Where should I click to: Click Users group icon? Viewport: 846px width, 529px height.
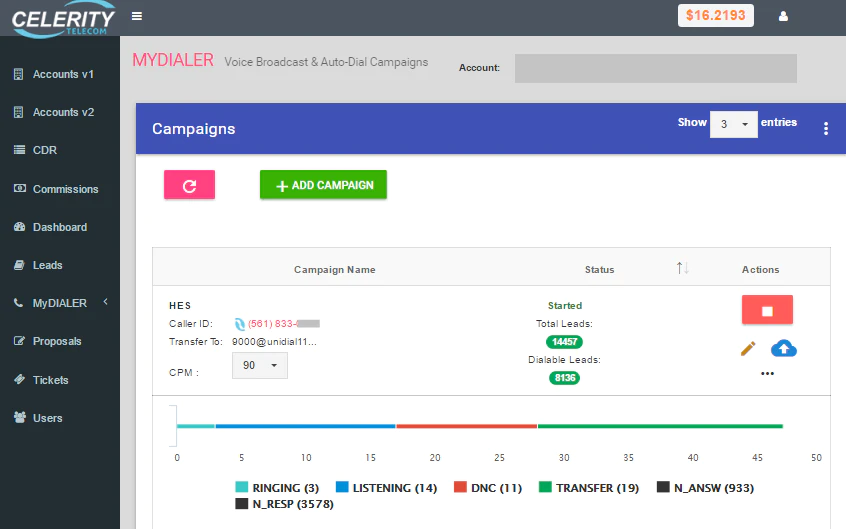click(x=20, y=417)
